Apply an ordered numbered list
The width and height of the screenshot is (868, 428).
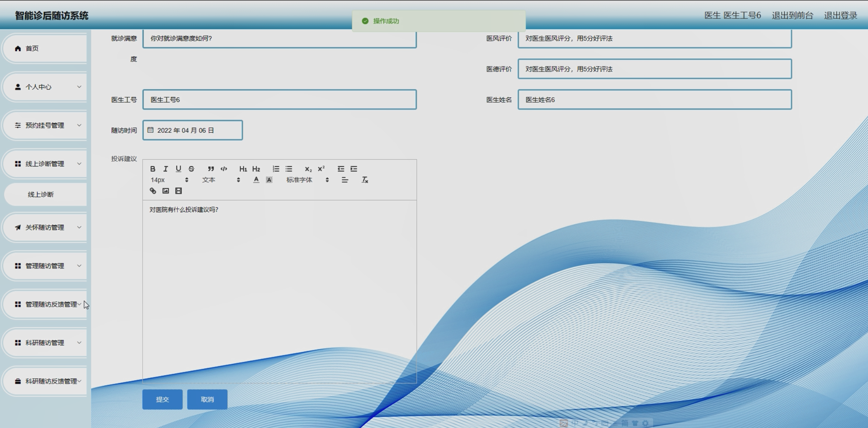(276, 169)
